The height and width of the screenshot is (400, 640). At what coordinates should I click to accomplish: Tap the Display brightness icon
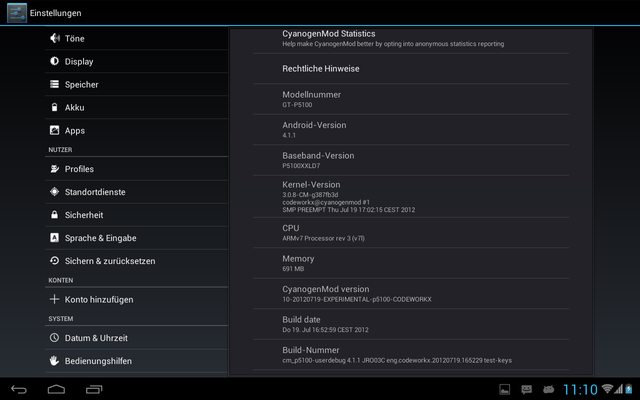click(54, 62)
